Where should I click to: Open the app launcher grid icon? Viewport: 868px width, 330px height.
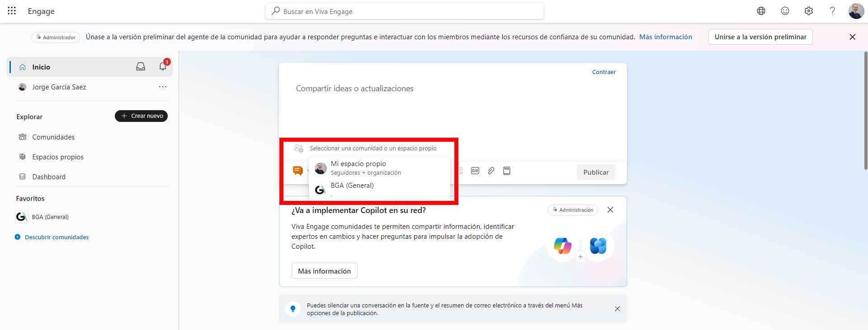click(x=12, y=11)
